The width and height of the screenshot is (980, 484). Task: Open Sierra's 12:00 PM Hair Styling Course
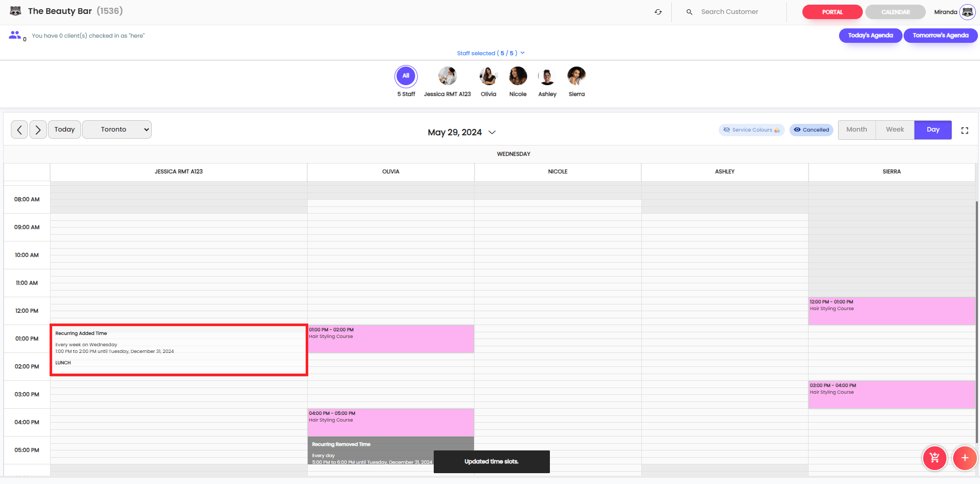892,311
